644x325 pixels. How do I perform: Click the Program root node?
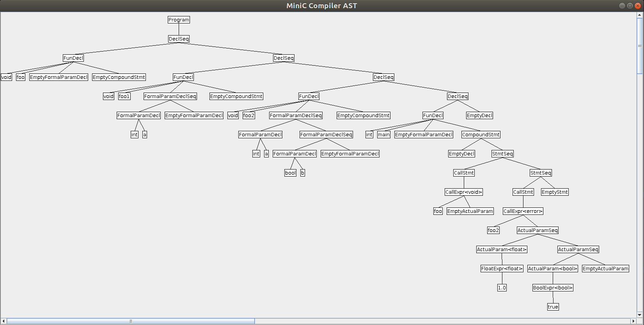[179, 20]
